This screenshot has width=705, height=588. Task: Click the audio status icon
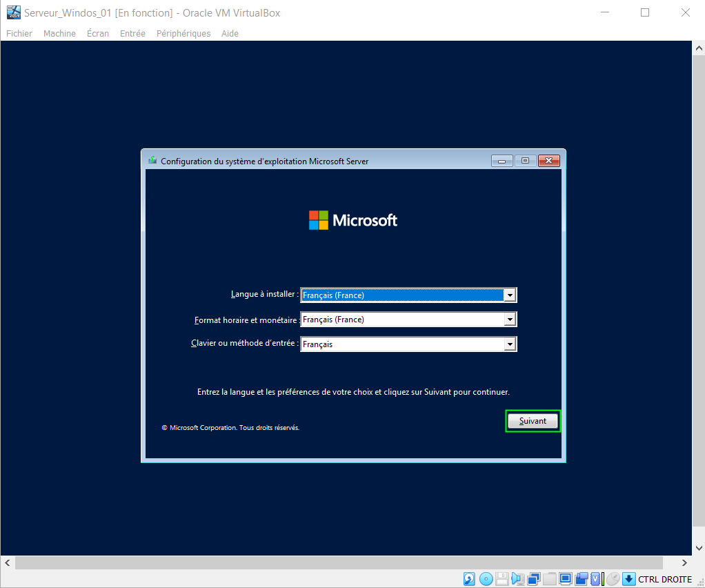coord(517,579)
